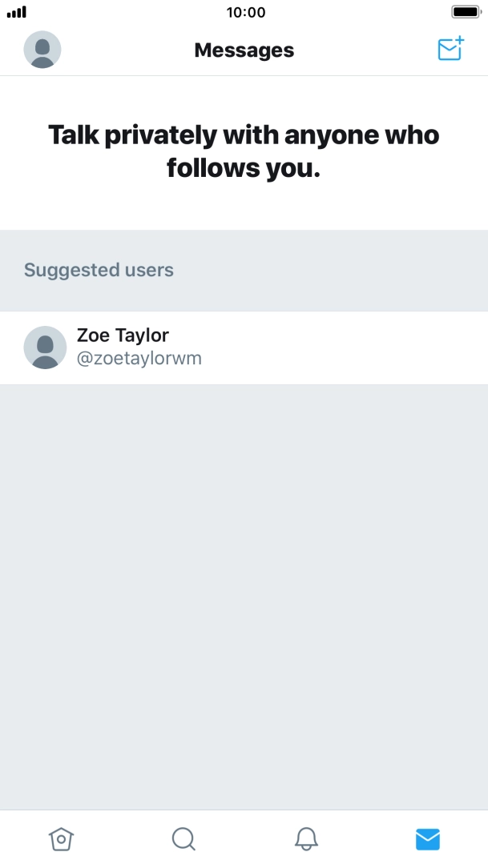Screen dimensions: 488x868
Task: Tap the battery indicator in status bar
Action: point(465,12)
